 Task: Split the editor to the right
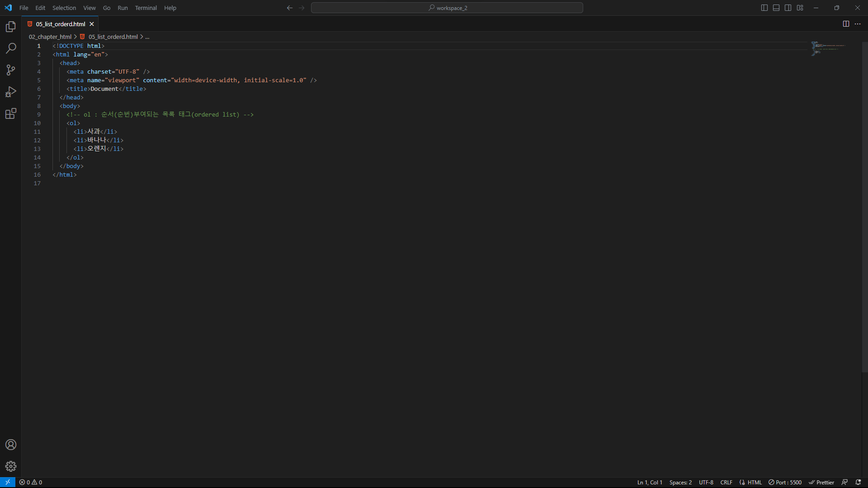(846, 24)
